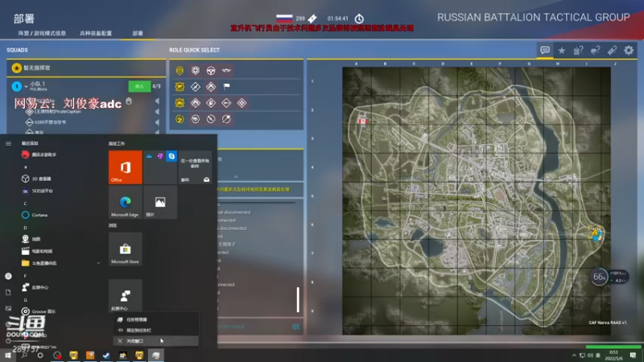644x362 pixels.
Task: Open the Microsoft Store tile
Action: coord(126,249)
